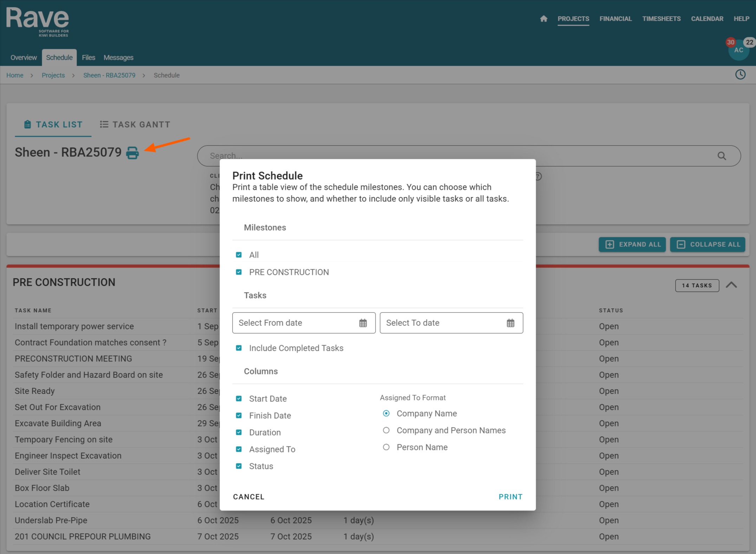Click the Collapse All button
756x554 pixels.
pos(707,244)
